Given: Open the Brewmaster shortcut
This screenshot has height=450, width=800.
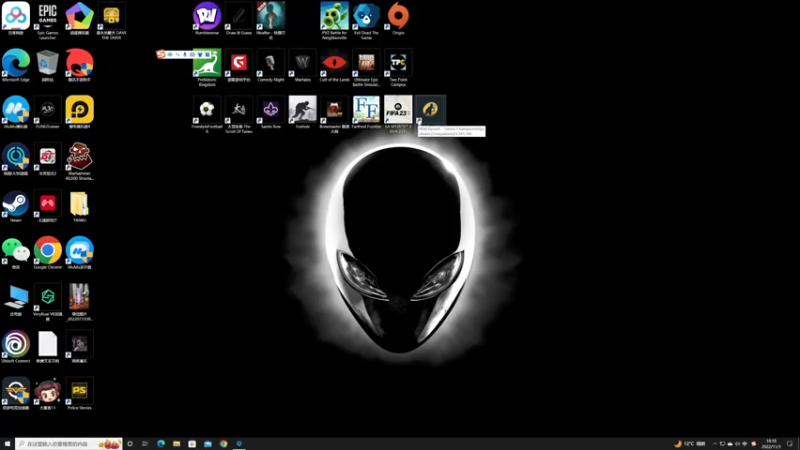Looking at the screenshot, I should coord(334,113).
